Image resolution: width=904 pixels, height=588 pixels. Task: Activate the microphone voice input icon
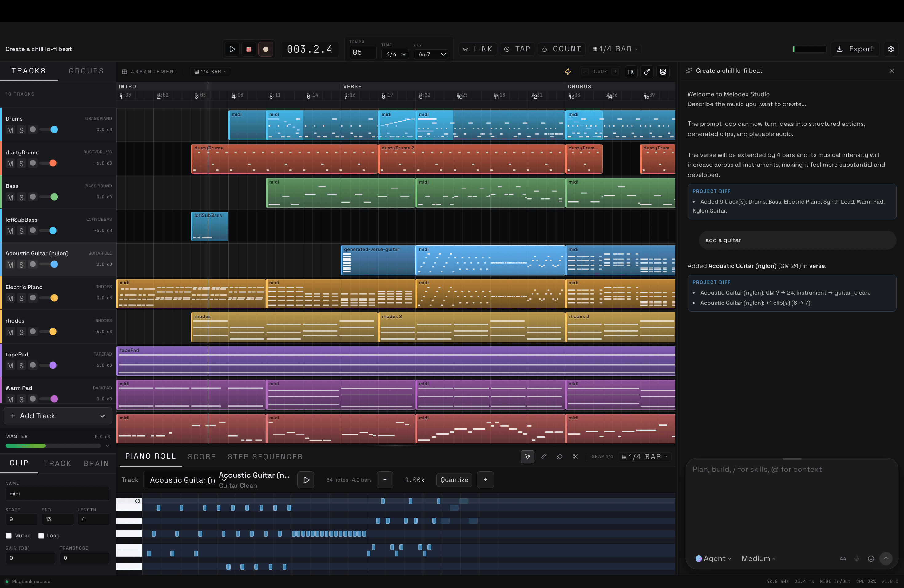click(857, 558)
